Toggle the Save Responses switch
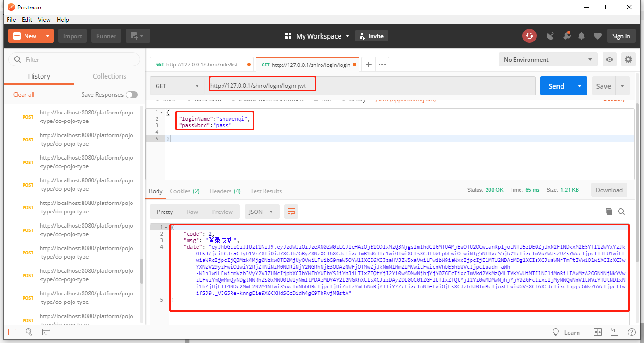Viewport: 644px width, 343px height. point(132,95)
